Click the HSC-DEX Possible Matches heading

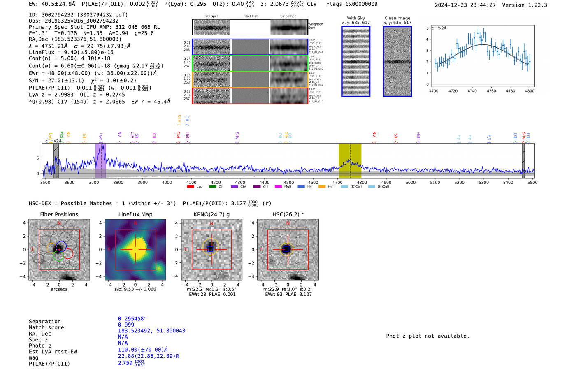(x=102, y=203)
